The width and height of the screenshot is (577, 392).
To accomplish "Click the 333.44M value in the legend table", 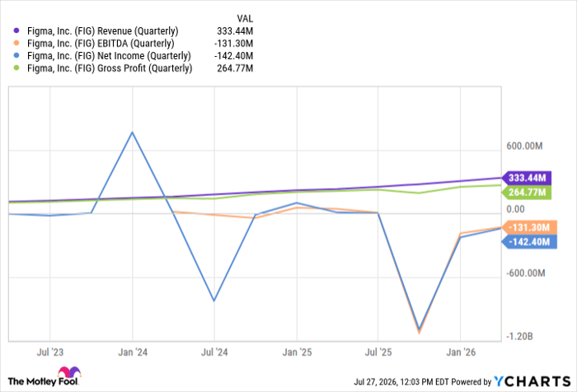I will pyautogui.click(x=235, y=31).
